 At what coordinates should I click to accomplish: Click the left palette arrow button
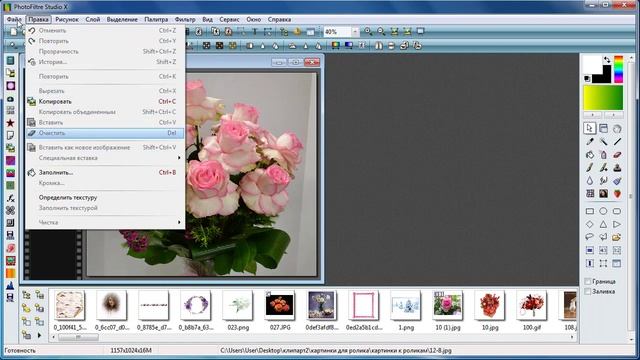click(x=593, y=115)
